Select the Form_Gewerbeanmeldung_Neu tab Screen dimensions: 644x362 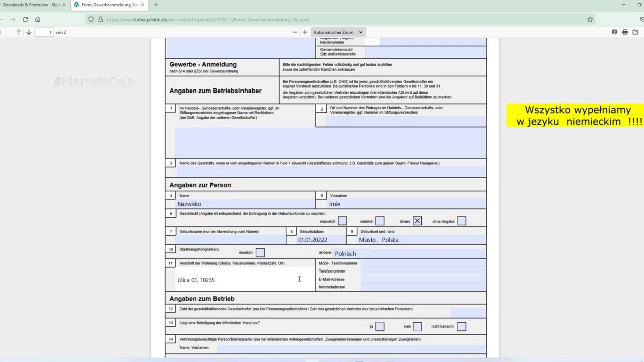point(109,5)
